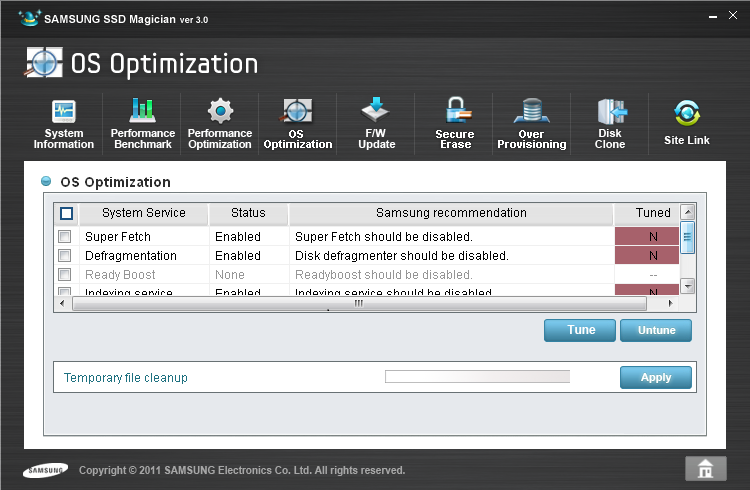Open the Secure Erase tool

(454, 124)
